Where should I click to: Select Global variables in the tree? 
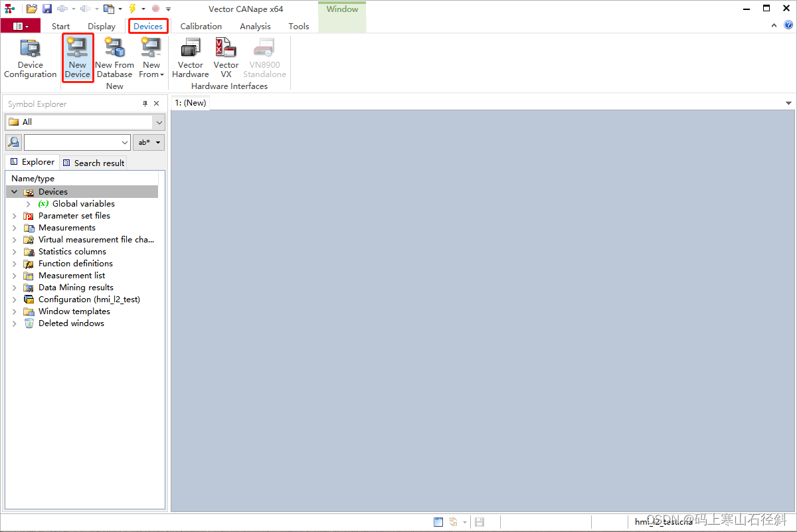[84, 204]
